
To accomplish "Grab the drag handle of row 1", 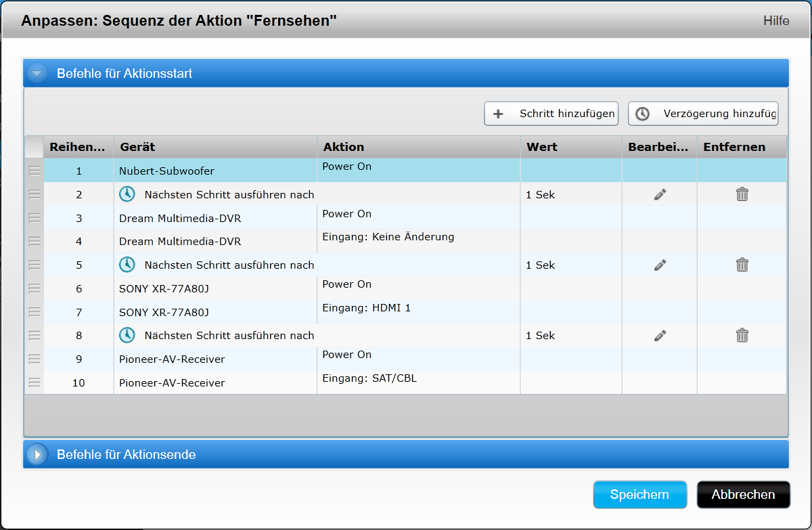I will (x=35, y=171).
